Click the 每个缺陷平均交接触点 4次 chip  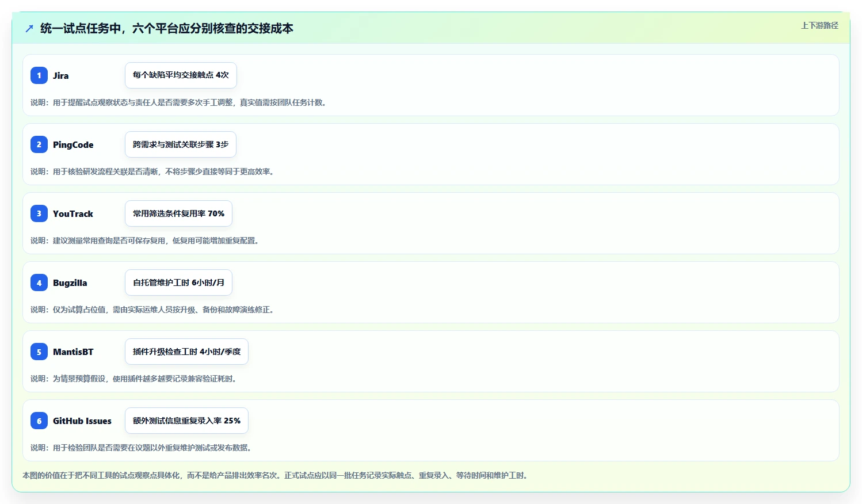click(181, 75)
